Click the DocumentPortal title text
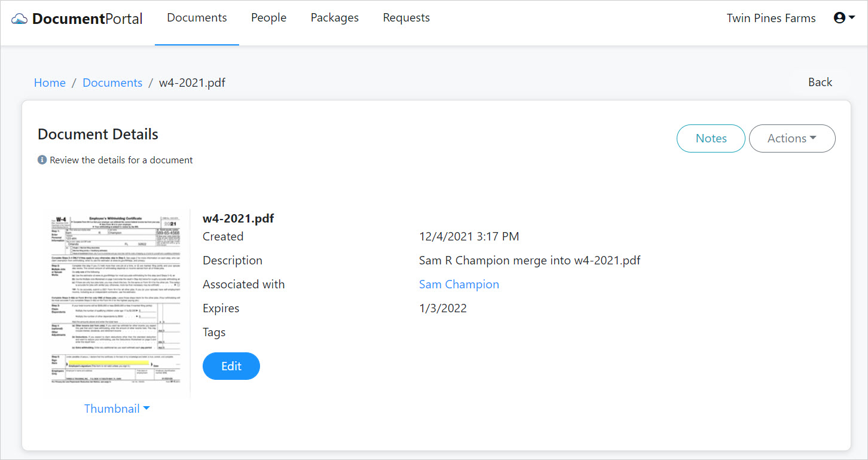Screen dimensions: 868x460 click(88, 18)
